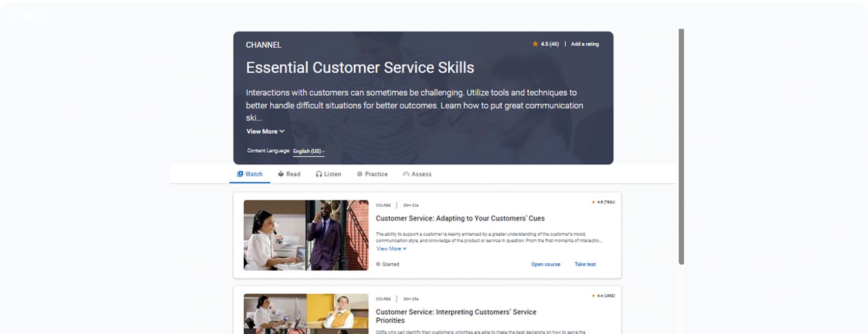Open the Adapting to Your Customers' Cues thumbnail

click(306, 235)
